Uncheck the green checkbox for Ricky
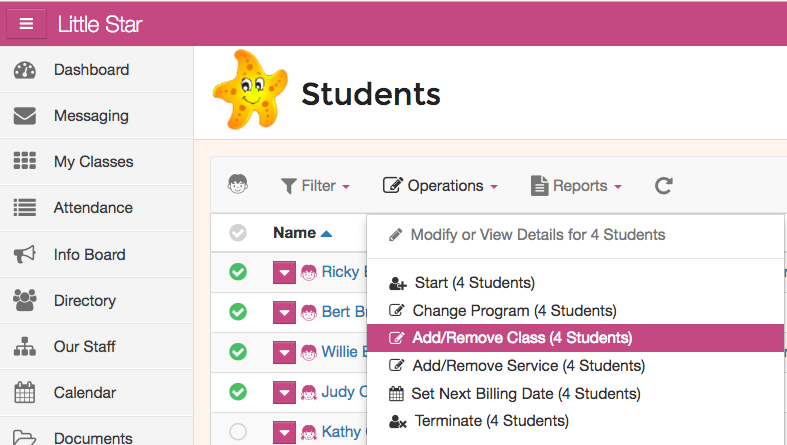 pos(238,272)
